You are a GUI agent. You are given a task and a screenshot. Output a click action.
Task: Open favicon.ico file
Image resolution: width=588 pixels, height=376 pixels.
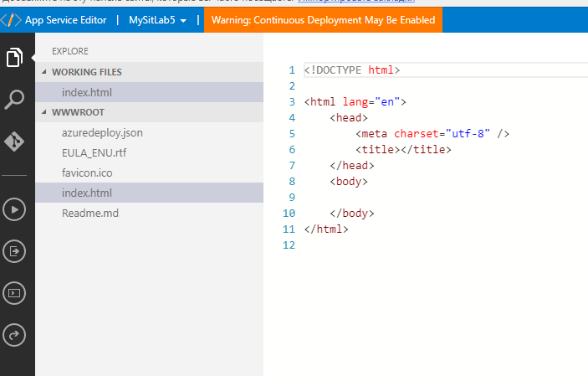click(149, 173)
